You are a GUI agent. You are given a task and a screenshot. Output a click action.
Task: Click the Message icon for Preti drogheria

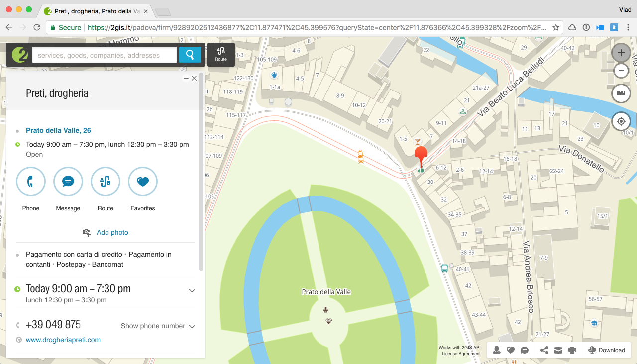(68, 182)
